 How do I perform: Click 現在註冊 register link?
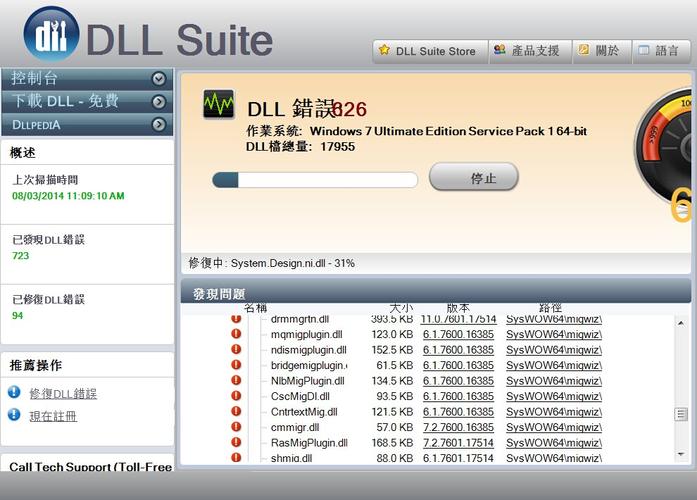(x=53, y=416)
